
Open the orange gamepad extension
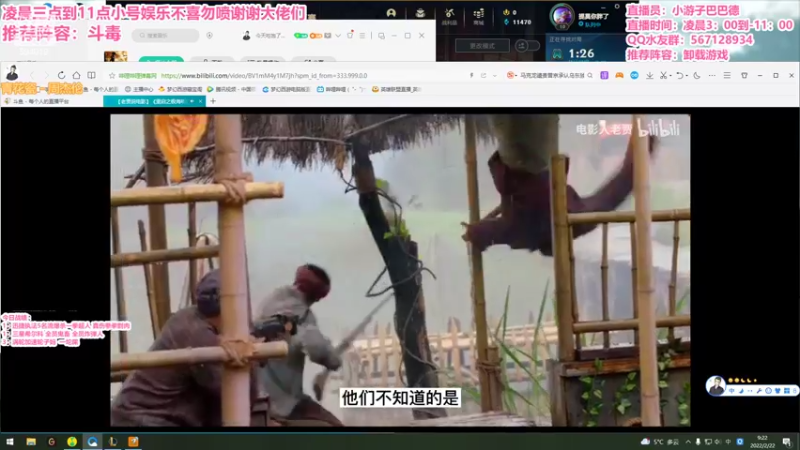619,75
